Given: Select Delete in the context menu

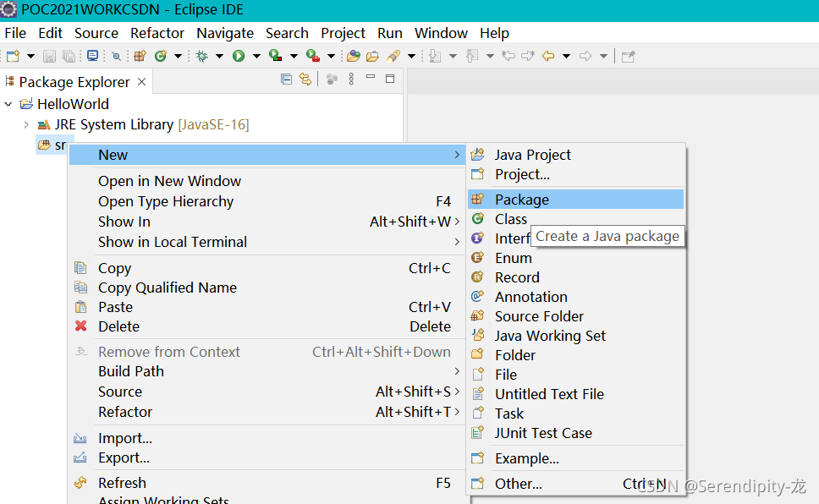Looking at the screenshot, I should (x=267, y=326).
